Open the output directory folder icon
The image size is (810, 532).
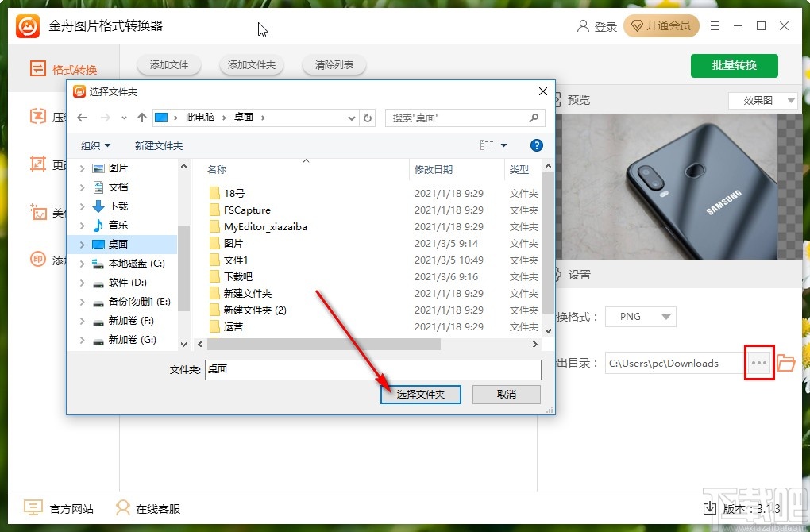[x=785, y=363]
